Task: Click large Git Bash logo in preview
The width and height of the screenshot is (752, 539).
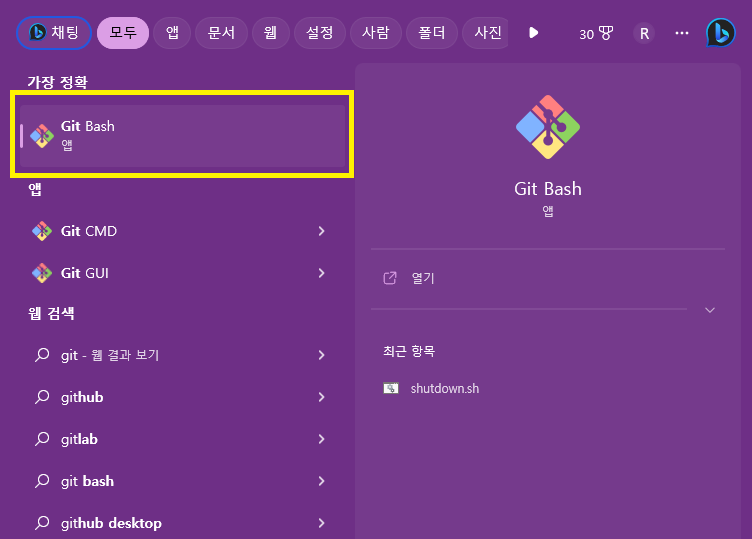Action: click(x=548, y=127)
